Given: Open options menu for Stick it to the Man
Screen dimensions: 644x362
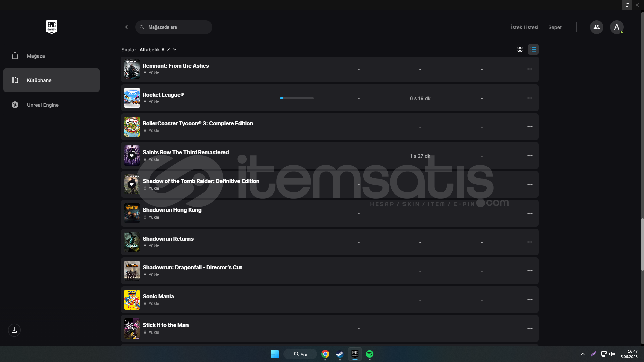Looking at the screenshot, I should coord(530,328).
